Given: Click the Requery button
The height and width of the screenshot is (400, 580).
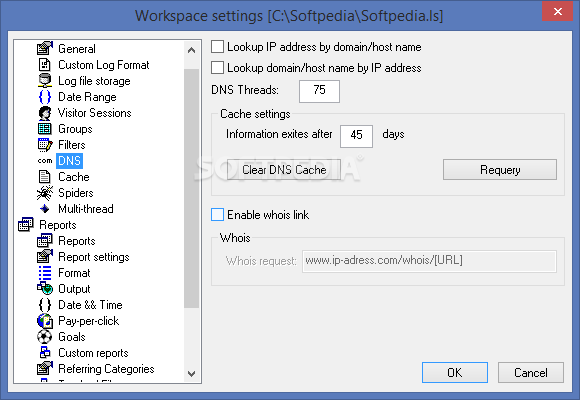Looking at the screenshot, I should (x=500, y=169).
